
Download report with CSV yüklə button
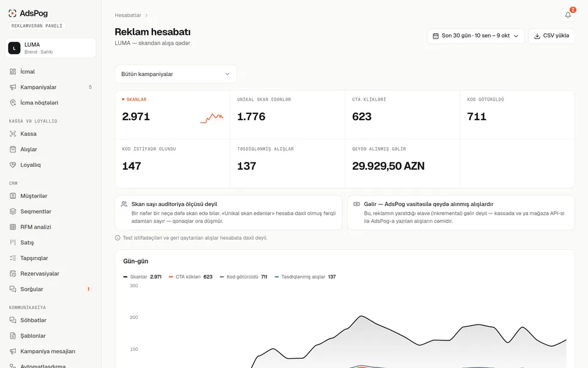tap(551, 36)
